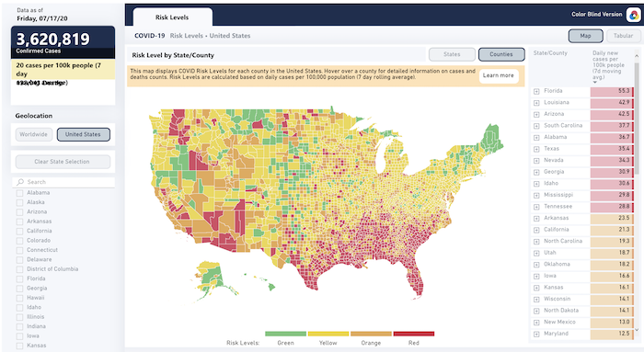Screen dimensions: 644x352
Task: Click the search magnifier icon
Action: click(x=20, y=182)
